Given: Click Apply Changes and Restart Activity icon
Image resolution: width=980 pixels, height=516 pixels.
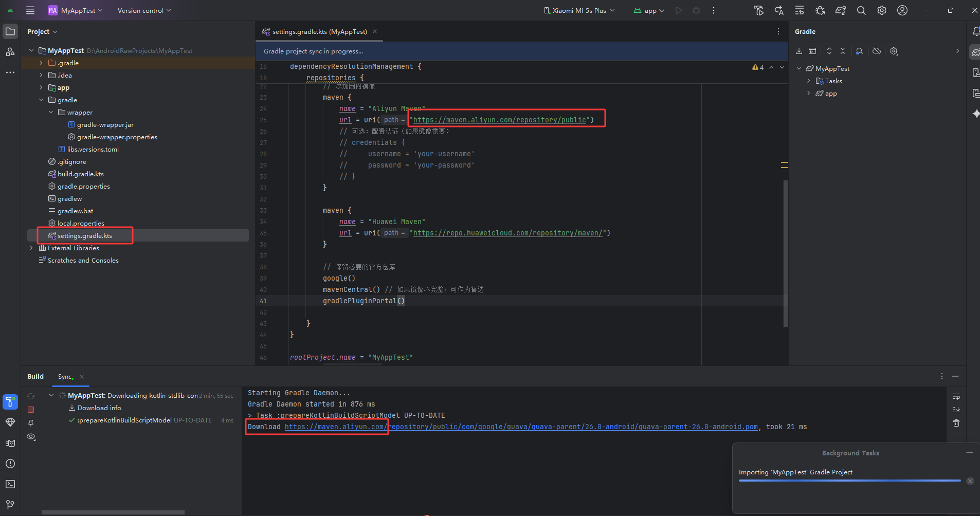Looking at the screenshot, I should [779, 10].
